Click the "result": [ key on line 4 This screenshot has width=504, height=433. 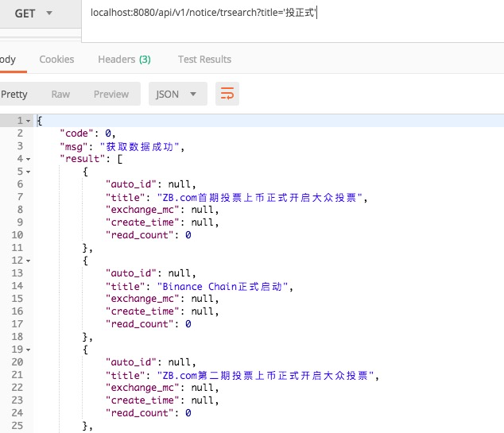[91, 159]
